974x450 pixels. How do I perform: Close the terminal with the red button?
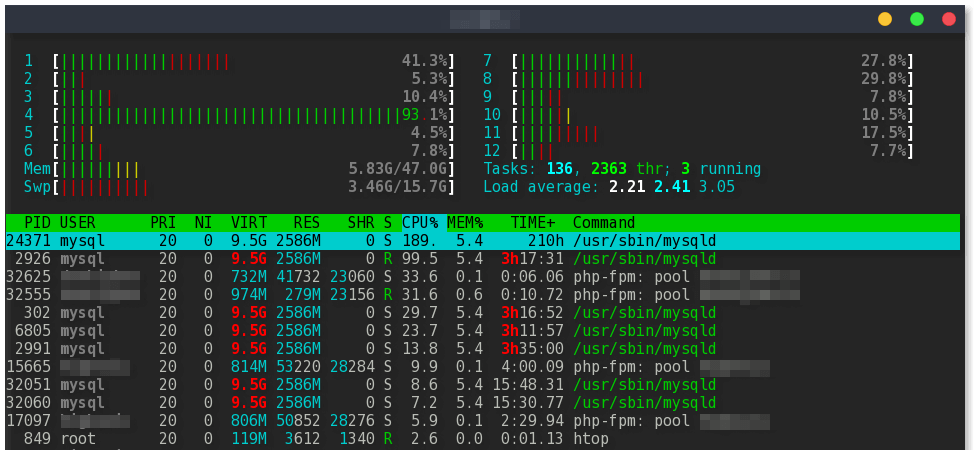click(949, 19)
